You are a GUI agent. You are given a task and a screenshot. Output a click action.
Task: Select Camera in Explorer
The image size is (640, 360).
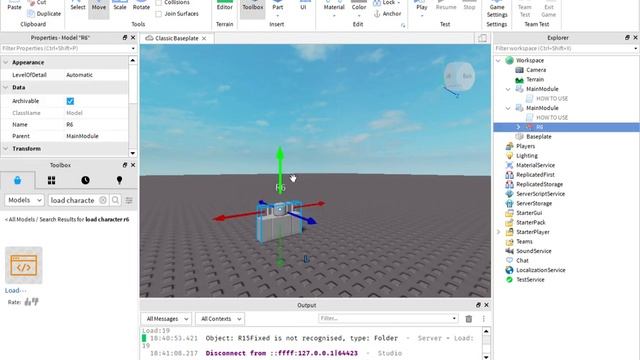click(x=536, y=70)
